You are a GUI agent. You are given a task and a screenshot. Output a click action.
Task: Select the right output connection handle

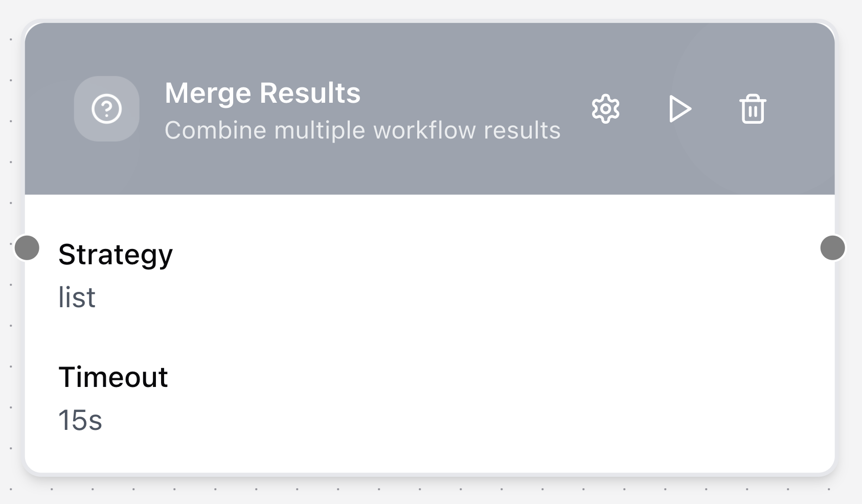832,248
